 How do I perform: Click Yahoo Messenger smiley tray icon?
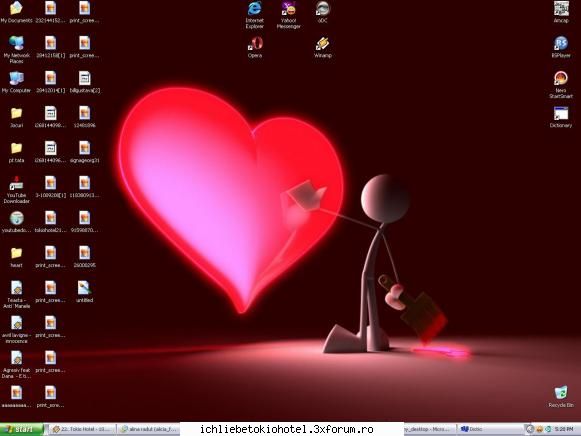coord(540,429)
